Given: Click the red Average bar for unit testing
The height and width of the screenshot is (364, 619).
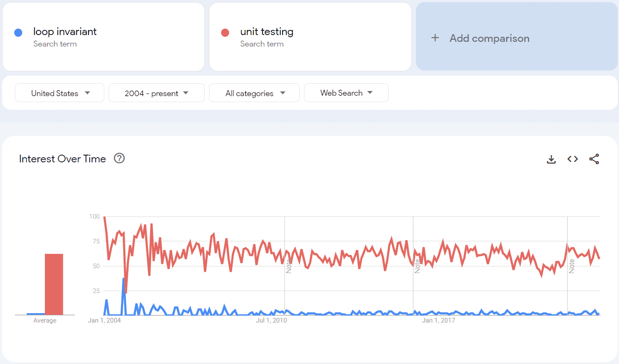Looking at the screenshot, I should click(x=53, y=284).
